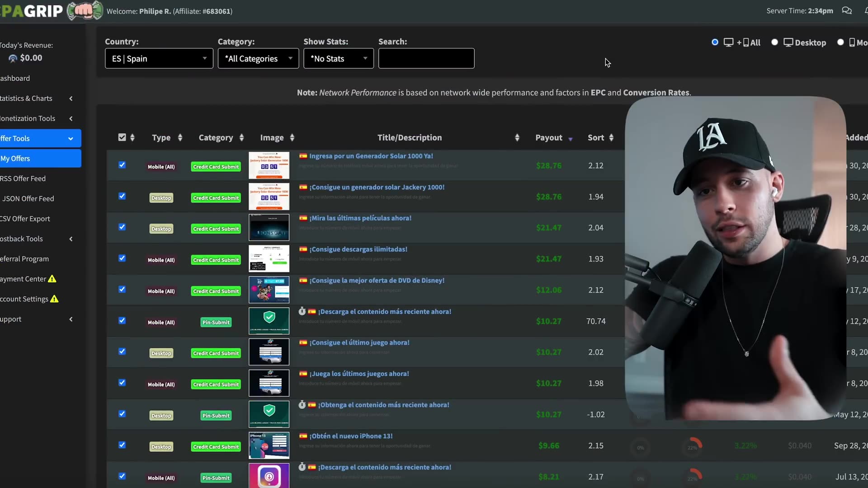Click the warning icon beside Account Settings
Image resolution: width=868 pixels, height=488 pixels.
click(54, 299)
